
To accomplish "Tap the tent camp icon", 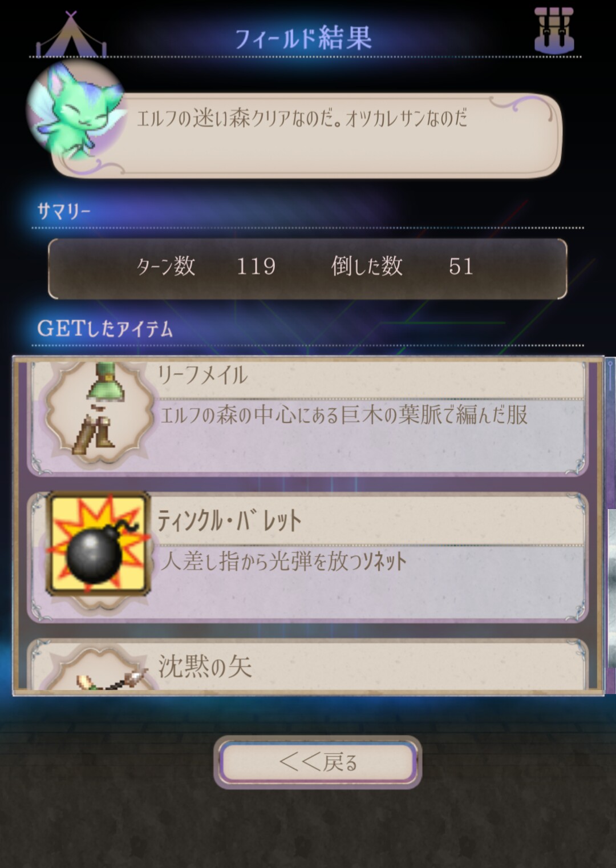I will [71, 34].
